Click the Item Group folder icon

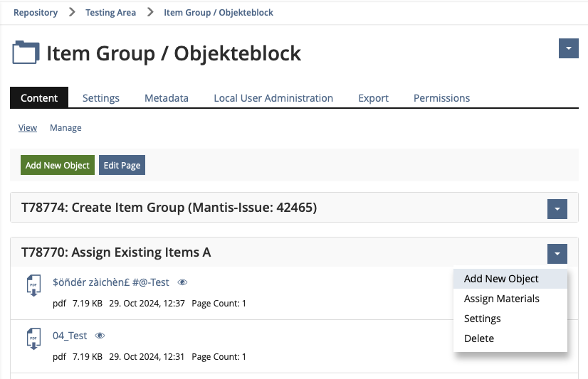(x=26, y=53)
